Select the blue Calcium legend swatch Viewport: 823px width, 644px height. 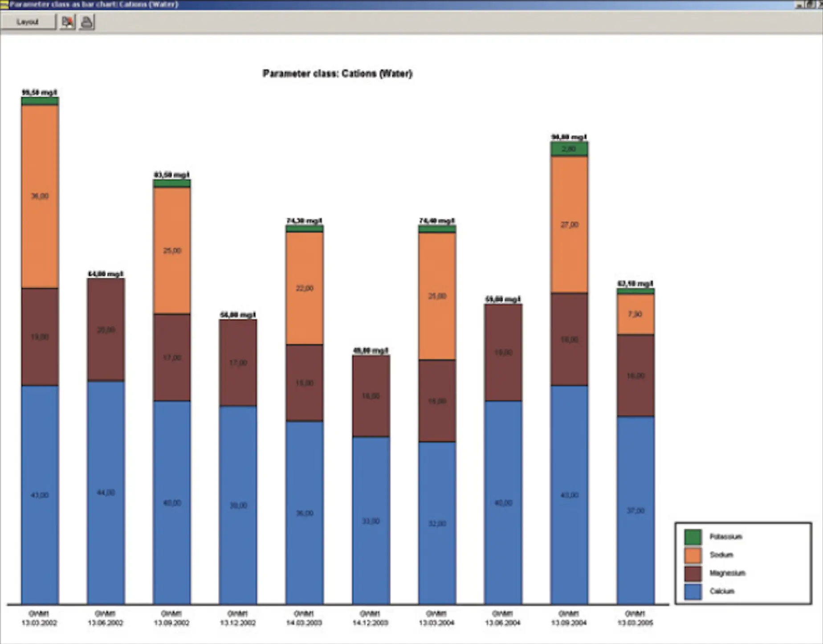tap(693, 591)
